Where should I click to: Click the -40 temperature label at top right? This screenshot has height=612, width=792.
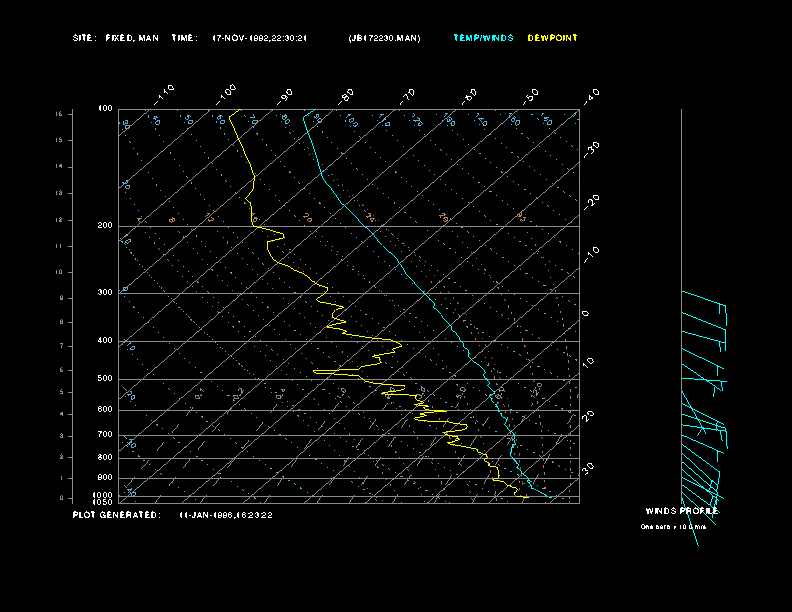pyautogui.click(x=590, y=95)
